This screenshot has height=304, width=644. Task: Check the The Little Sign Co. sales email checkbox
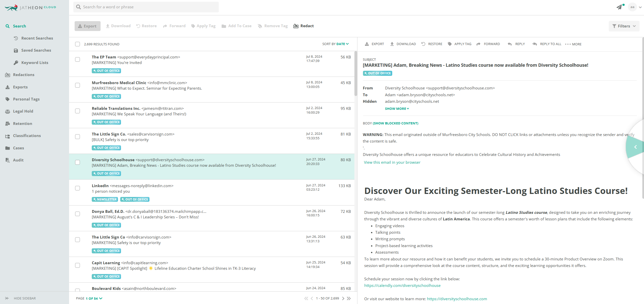point(78,137)
